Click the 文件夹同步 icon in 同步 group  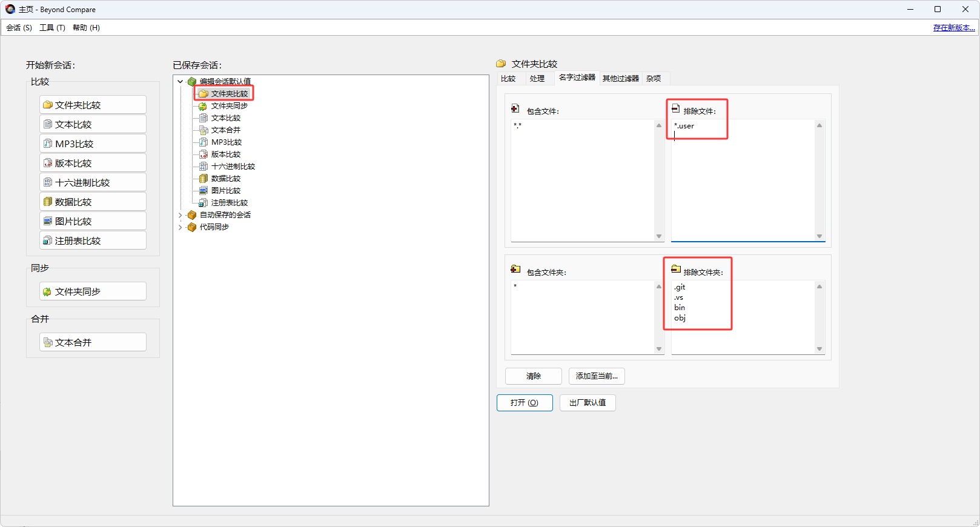(48, 291)
